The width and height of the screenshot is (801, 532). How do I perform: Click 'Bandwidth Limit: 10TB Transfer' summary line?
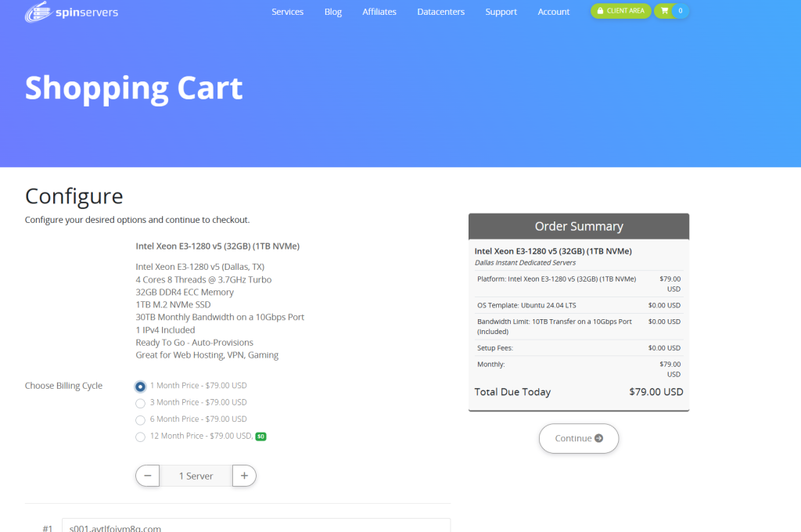click(555, 326)
